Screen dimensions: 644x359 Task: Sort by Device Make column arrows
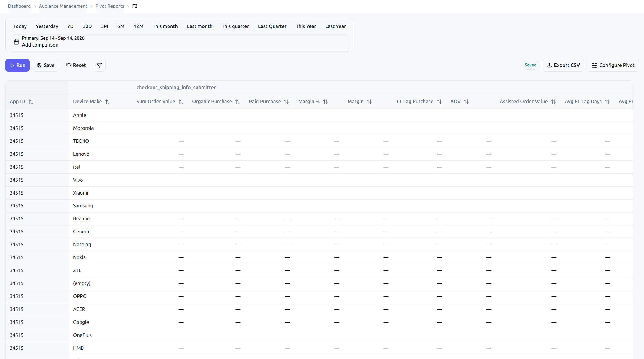108,102
